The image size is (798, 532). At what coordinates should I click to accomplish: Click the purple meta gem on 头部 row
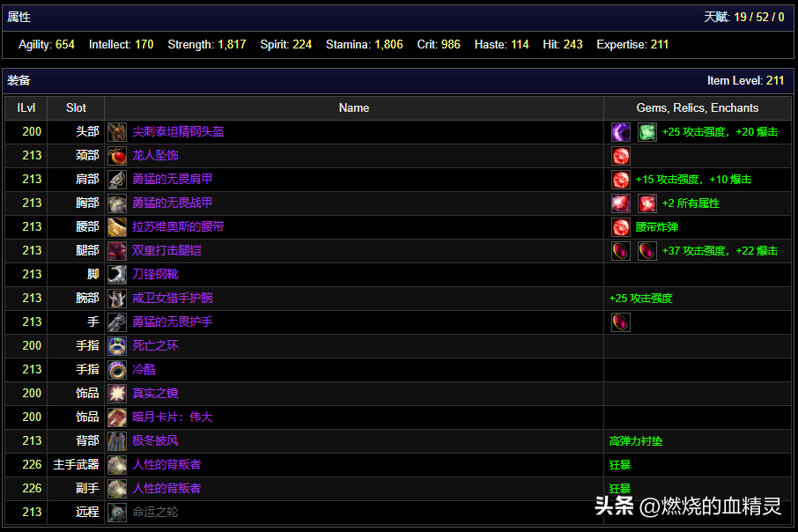[620, 132]
